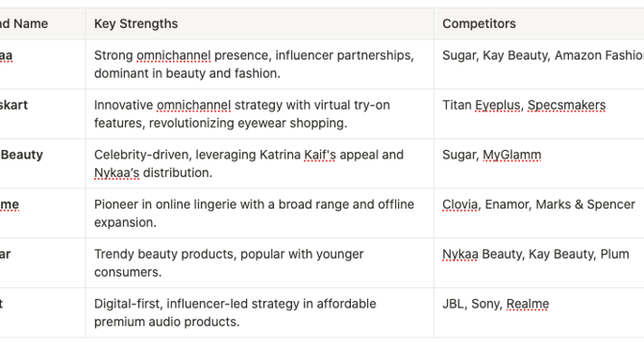Select the Competitors column header
The width and height of the screenshot is (644, 346).
[539, 24]
